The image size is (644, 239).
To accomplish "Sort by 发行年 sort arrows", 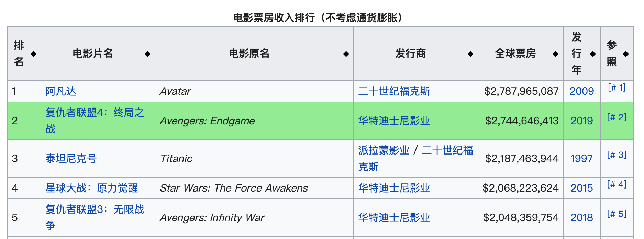I will pos(593,54).
